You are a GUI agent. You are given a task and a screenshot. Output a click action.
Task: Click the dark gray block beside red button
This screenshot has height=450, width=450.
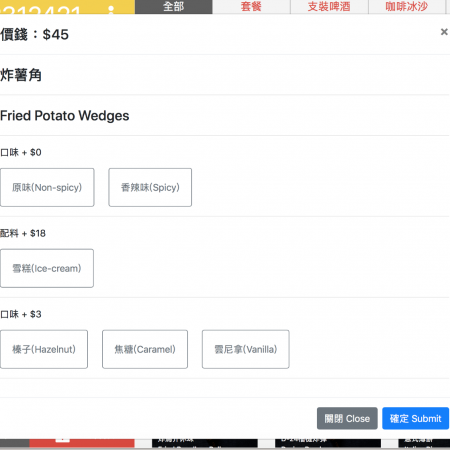(15, 443)
